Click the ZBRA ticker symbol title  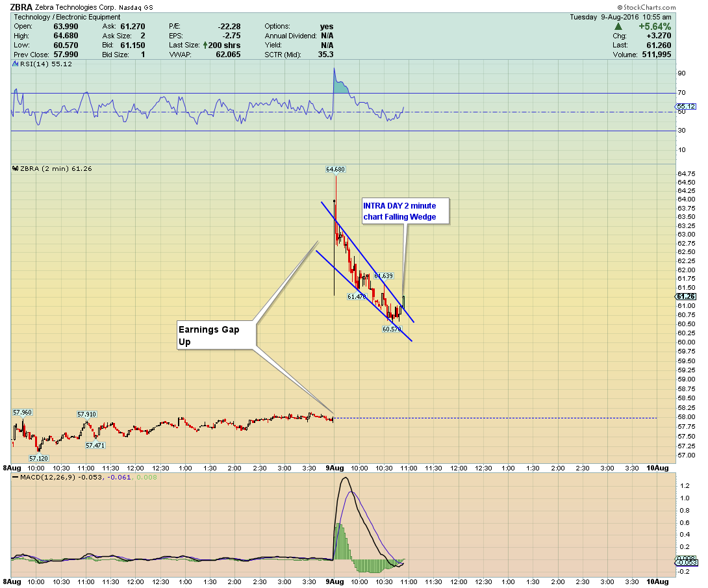[x=21, y=7]
